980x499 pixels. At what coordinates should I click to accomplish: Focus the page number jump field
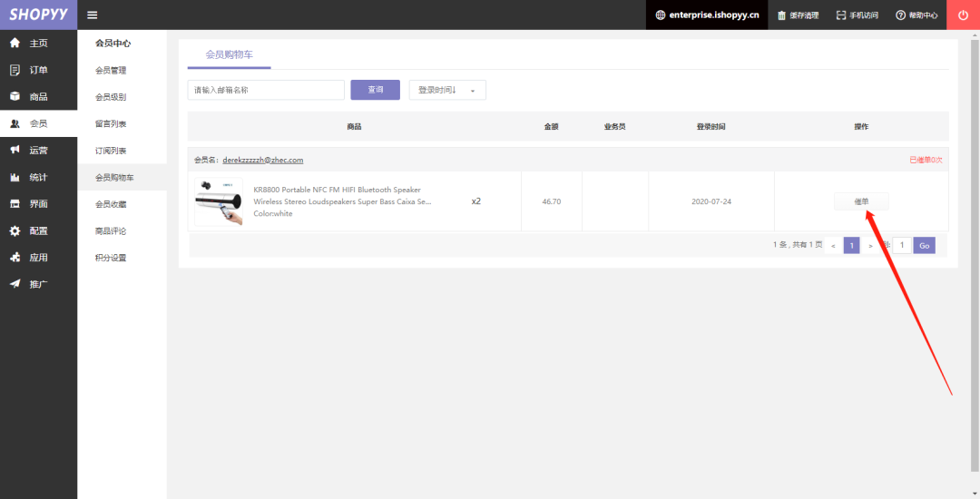902,246
